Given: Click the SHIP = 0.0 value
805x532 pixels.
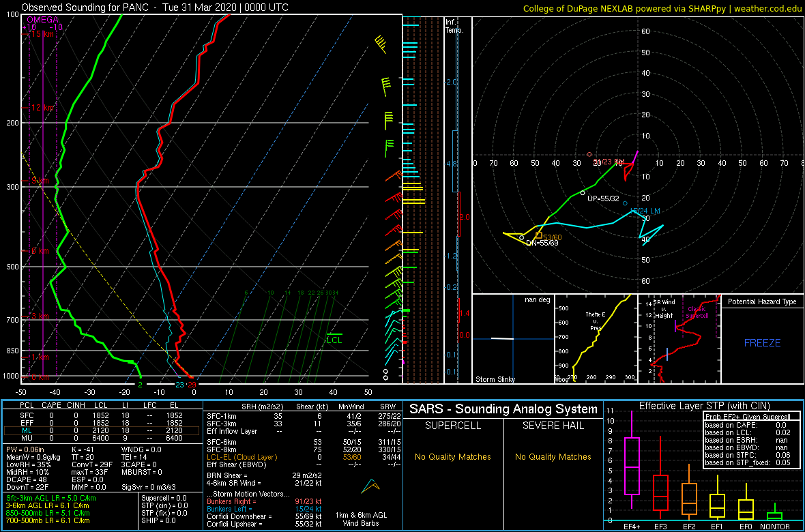Looking at the screenshot, I should pyautogui.click(x=159, y=520).
